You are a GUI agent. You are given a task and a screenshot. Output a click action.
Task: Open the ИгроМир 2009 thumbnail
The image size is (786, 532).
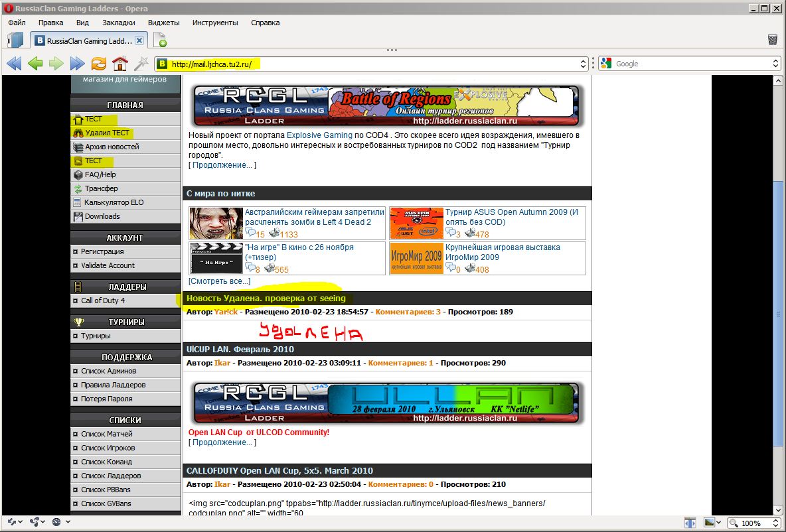[x=416, y=258]
